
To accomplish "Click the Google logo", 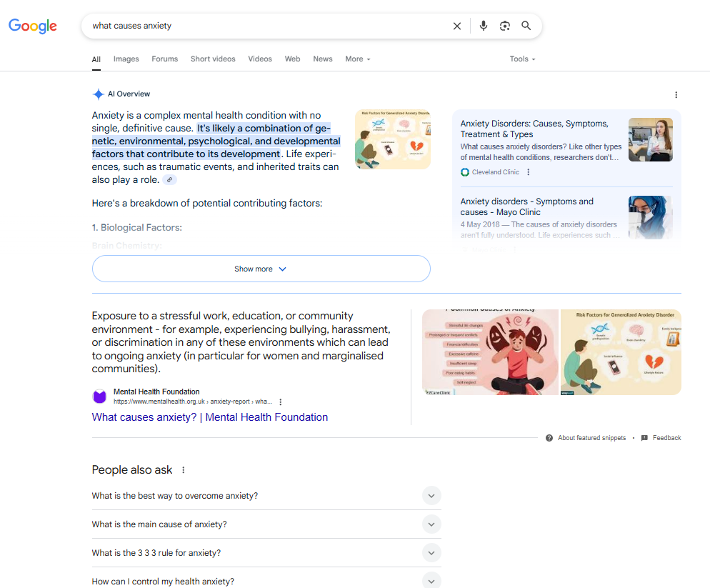I will point(33,26).
